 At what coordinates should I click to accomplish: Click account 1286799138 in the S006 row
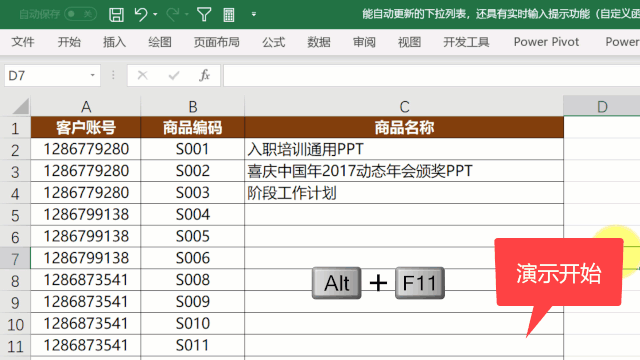click(x=86, y=258)
